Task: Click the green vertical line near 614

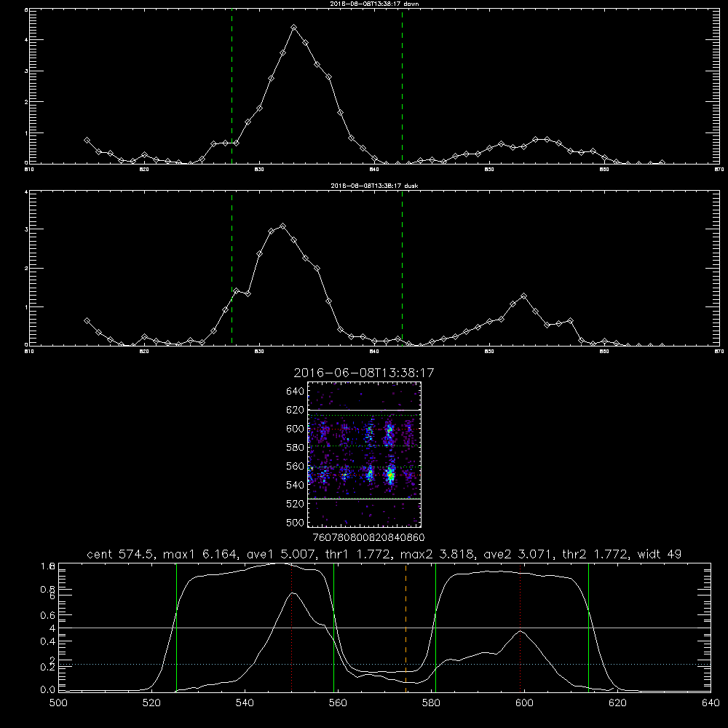Action: pyautogui.click(x=588, y=628)
